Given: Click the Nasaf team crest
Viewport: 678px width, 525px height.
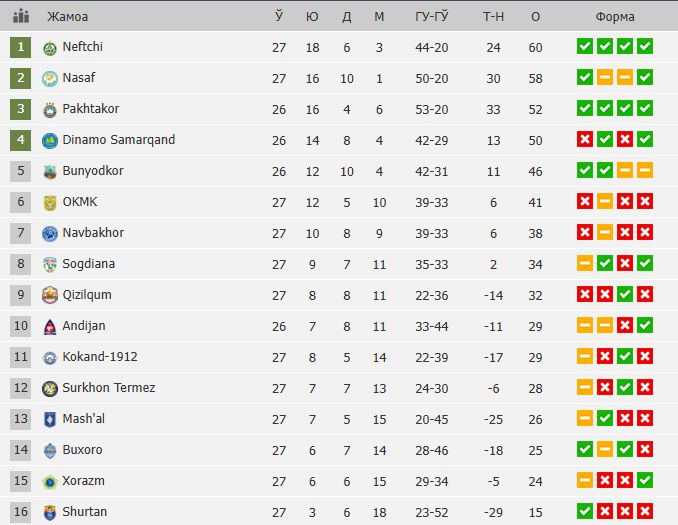Looking at the screenshot, I should (50, 78).
